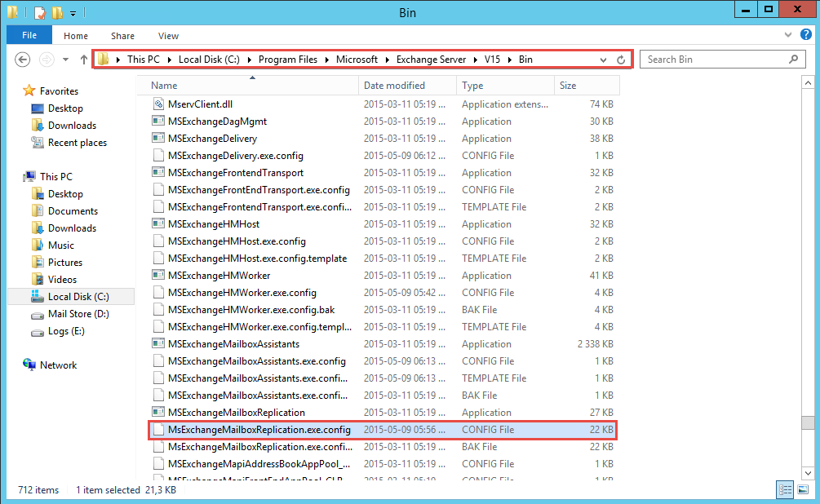
Task: Sort files by Date modified column
Action: pyautogui.click(x=407, y=85)
